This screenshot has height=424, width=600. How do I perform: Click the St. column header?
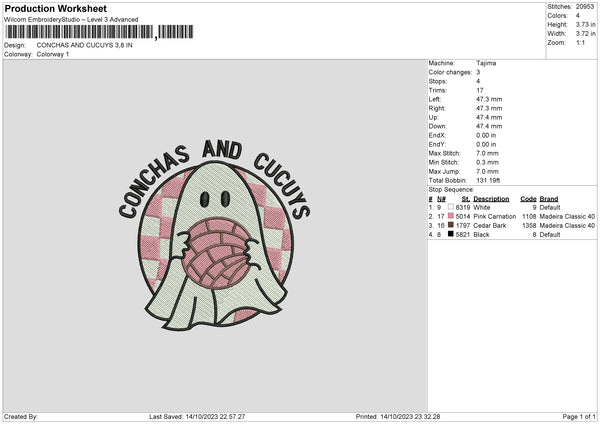[x=465, y=199]
